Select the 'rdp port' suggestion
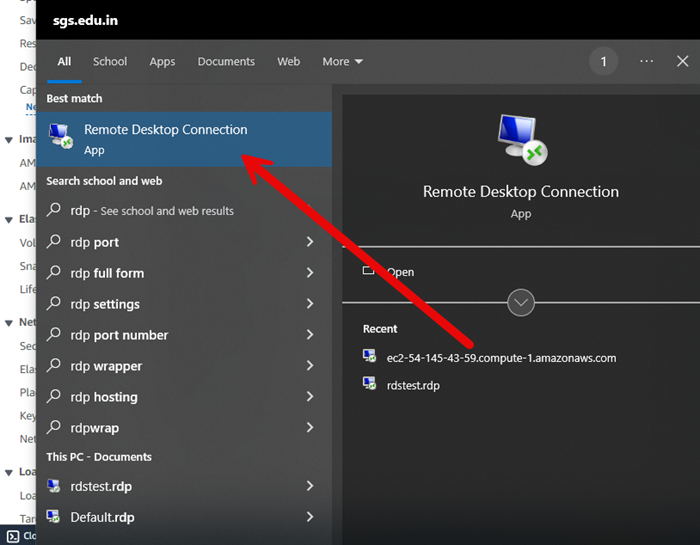The image size is (700, 545). coord(184,242)
